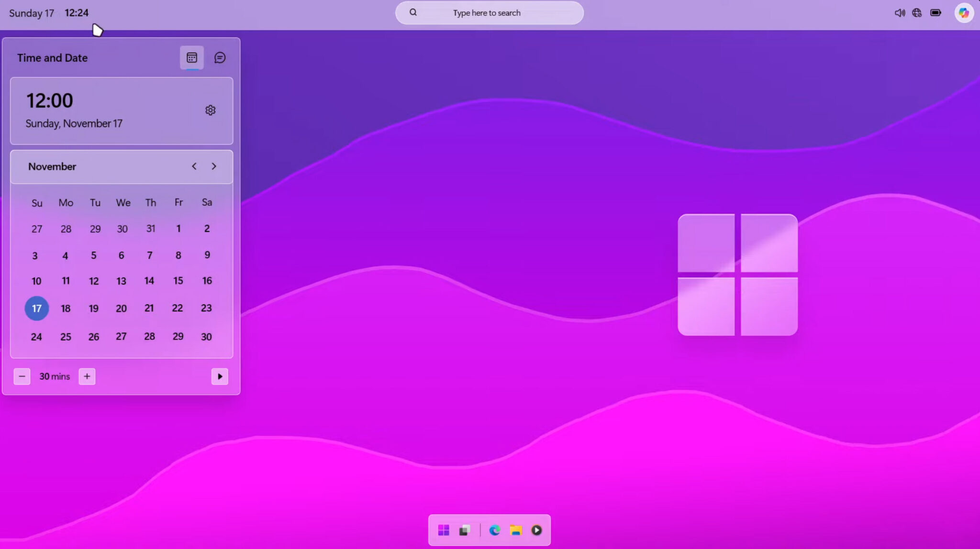The height and width of the screenshot is (549, 980).
Task: Click the network globe icon
Action: [917, 13]
